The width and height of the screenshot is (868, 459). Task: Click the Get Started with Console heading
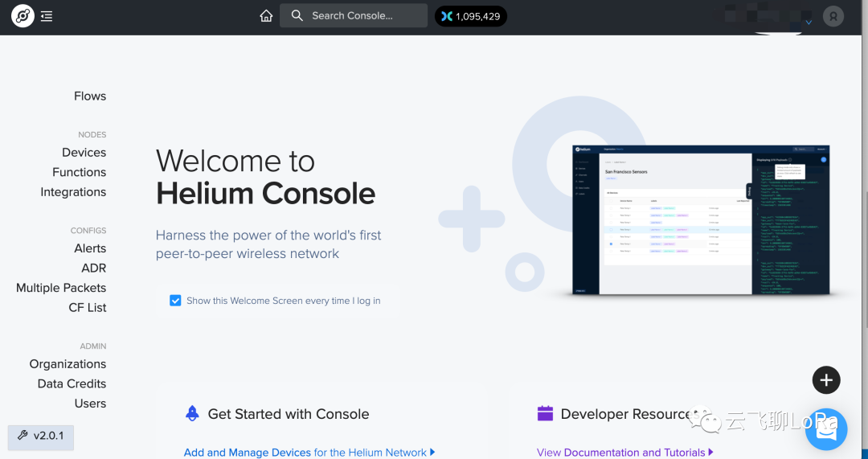pyautogui.click(x=289, y=414)
